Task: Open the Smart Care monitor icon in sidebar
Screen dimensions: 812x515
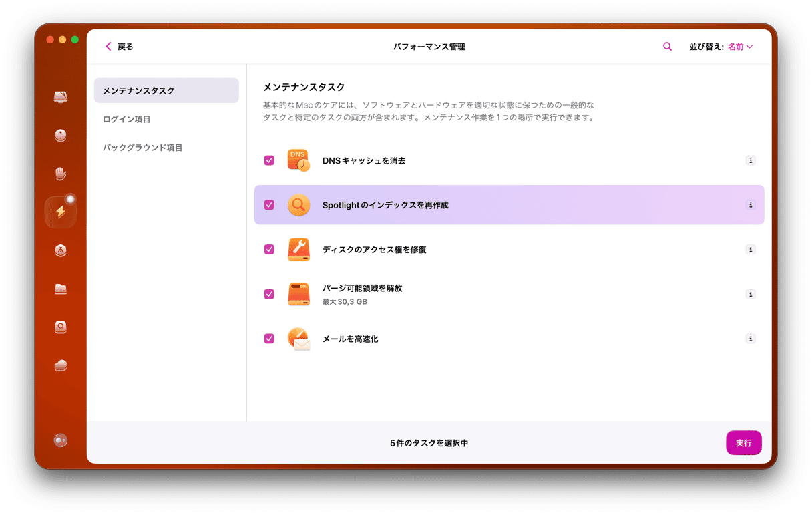Action: tap(61, 97)
